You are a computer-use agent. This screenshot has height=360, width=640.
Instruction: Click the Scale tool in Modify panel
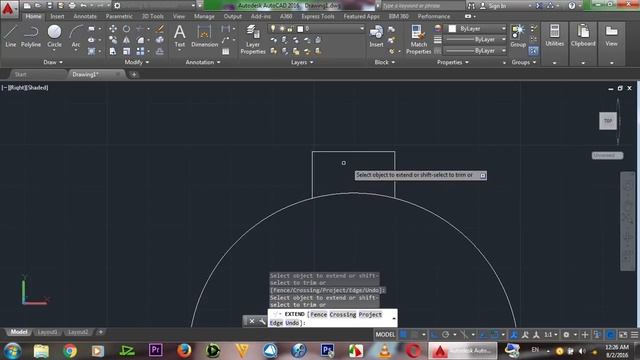tap(127, 51)
